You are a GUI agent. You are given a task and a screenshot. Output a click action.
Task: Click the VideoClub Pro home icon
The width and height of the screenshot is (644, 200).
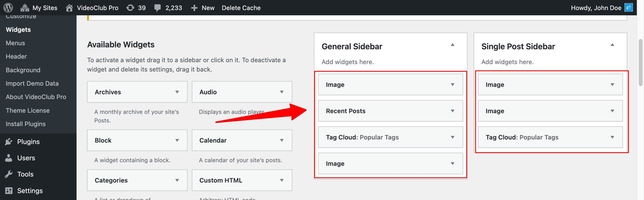[69, 8]
